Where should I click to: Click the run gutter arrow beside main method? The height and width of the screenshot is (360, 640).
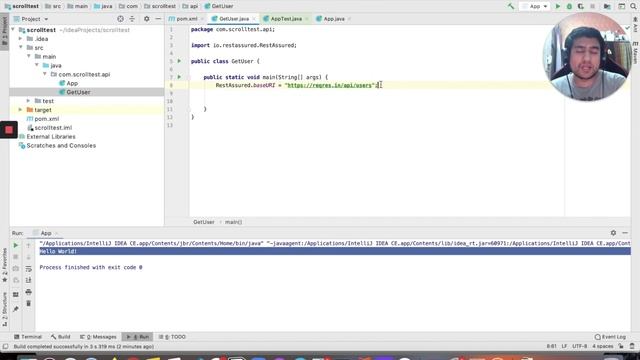point(179,77)
